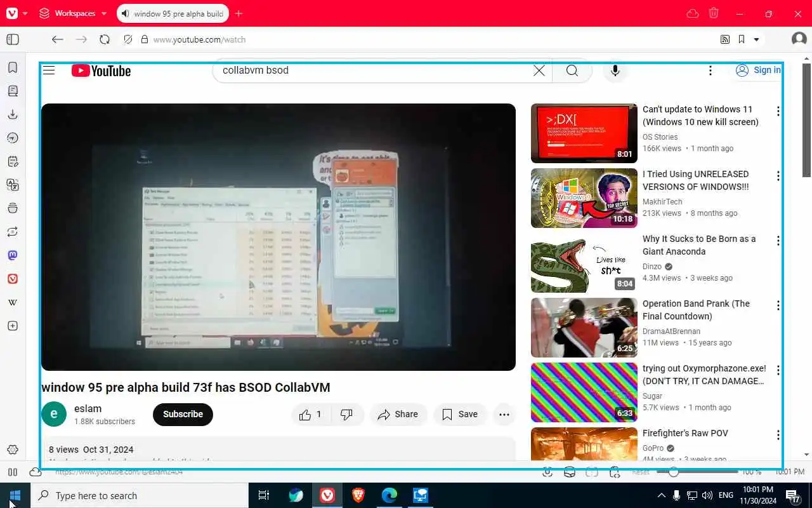The height and width of the screenshot is (508, 812).
Task: Select the 'window 95 pre alpha build' tab
Action: (172, 13)
